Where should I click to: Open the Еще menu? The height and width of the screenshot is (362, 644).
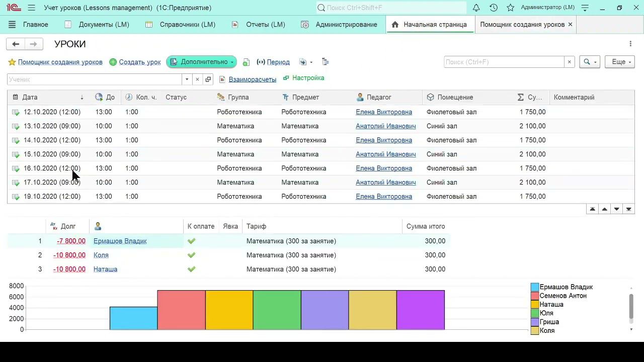tap(619, 62)
